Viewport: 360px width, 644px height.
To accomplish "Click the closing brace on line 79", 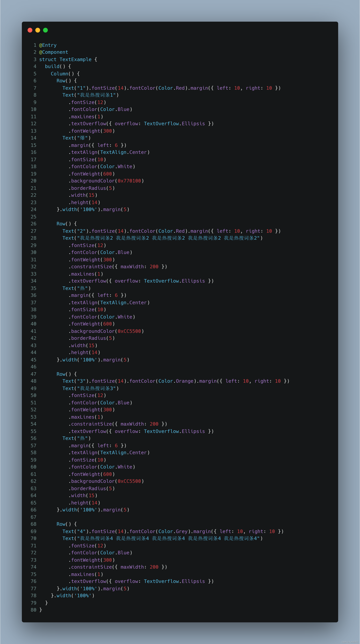I will pyautogui.click(x=46, y=603).
